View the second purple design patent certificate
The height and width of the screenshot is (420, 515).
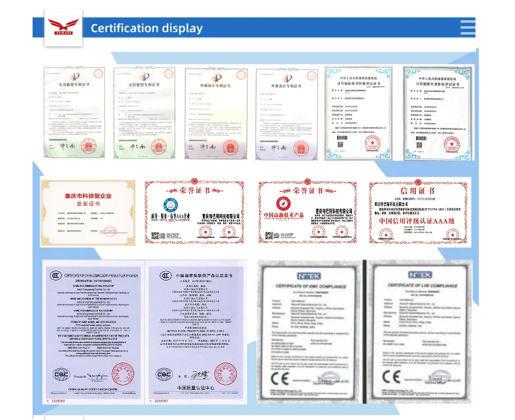287,114
